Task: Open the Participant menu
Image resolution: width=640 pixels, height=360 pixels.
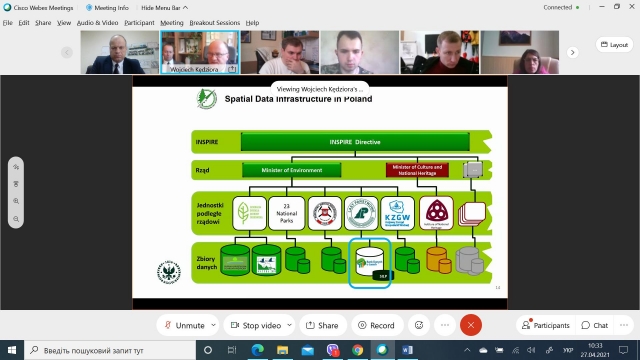Action: point(139,23)
